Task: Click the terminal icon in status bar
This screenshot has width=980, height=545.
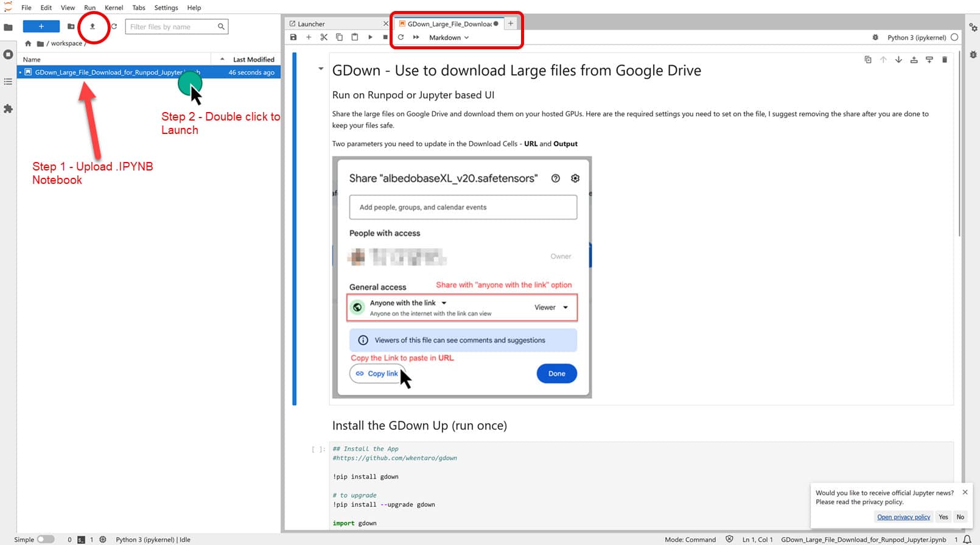Action: (x=81, y=540)
